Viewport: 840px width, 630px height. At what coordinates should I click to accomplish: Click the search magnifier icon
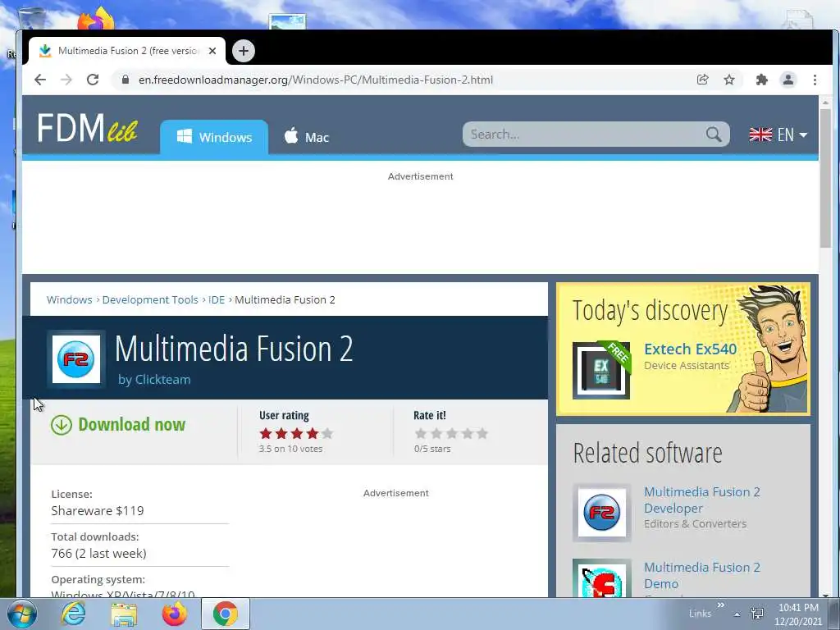(x=714, y=134)
